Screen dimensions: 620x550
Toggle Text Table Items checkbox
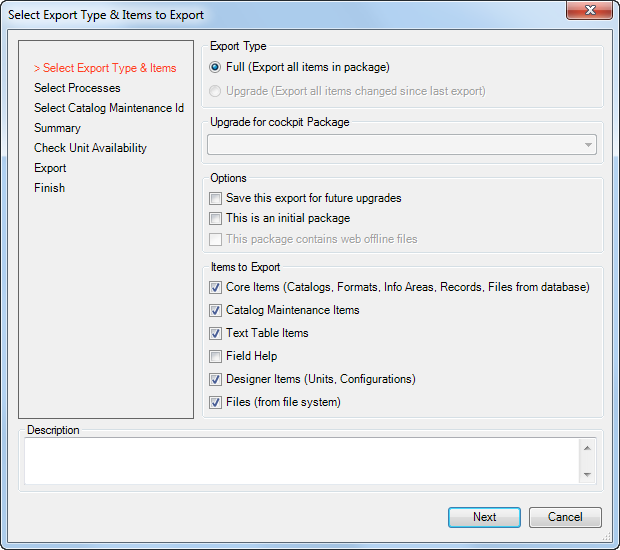coord(215,333)
